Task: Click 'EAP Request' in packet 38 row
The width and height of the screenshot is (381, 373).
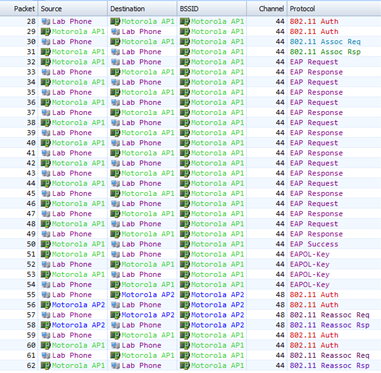Action: tap(314, 123)
